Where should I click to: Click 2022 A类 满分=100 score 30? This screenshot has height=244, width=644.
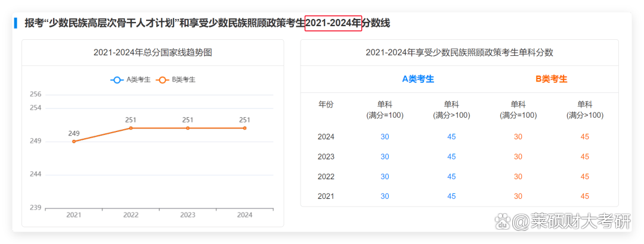coord(385,177)
